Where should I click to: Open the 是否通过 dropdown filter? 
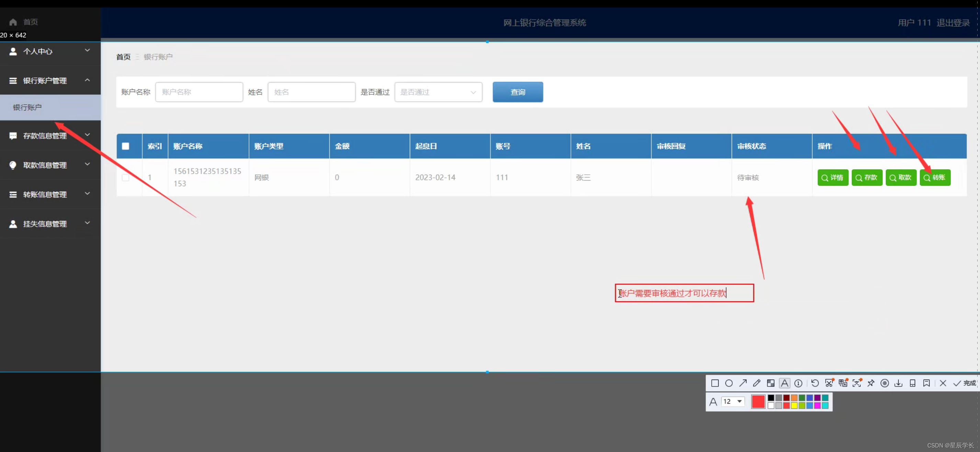point(438,92)
